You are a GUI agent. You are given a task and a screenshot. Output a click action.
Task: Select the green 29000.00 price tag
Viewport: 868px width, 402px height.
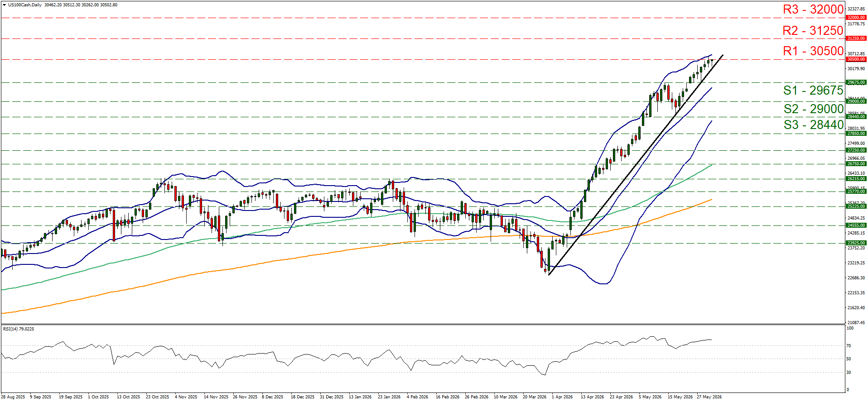(x=856, y=101)
